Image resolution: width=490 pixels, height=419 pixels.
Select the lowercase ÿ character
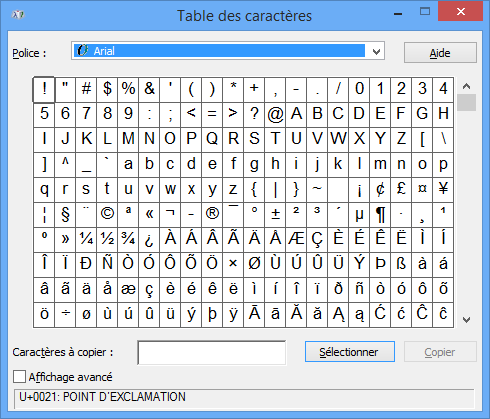pos(233,315)
